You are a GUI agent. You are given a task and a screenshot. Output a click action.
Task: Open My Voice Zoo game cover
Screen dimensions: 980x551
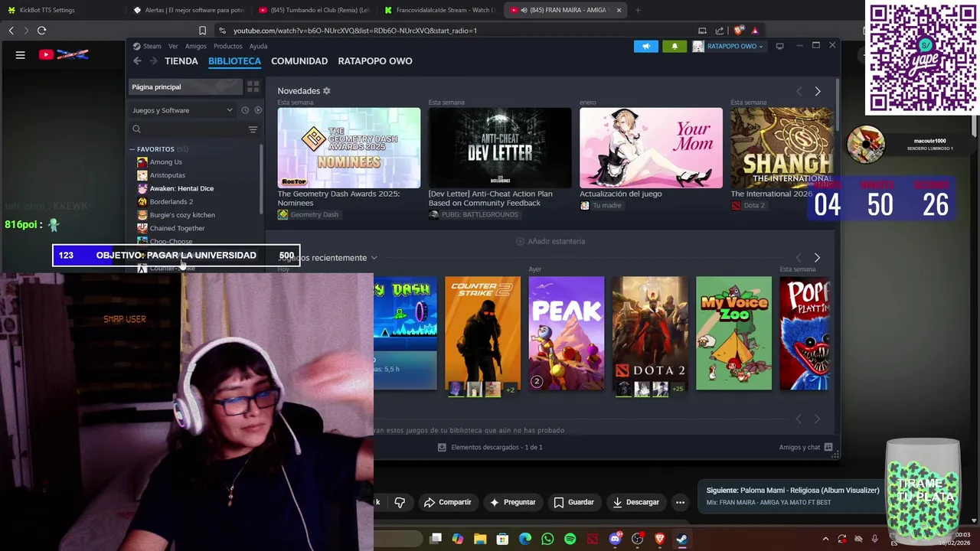(733, 333)
